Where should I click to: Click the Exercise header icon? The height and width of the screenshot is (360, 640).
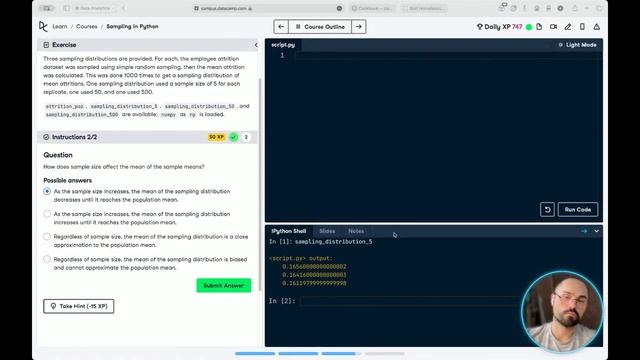pyautogui.click(x=46, y=45)
